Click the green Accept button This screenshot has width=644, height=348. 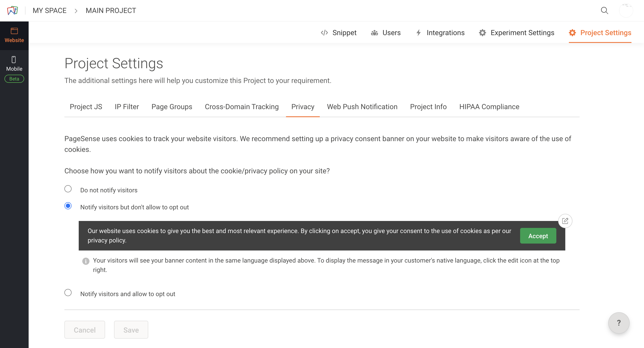tap(538, 236)
